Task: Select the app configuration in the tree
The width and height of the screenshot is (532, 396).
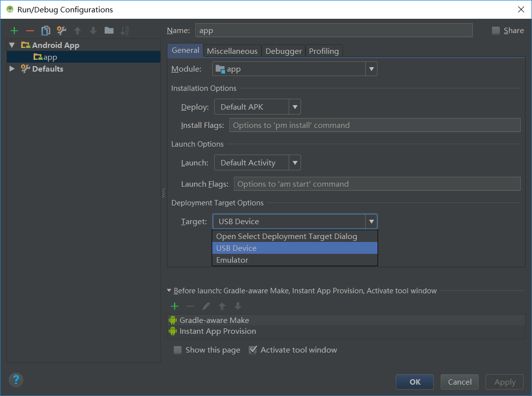Action: pos(83,57)
